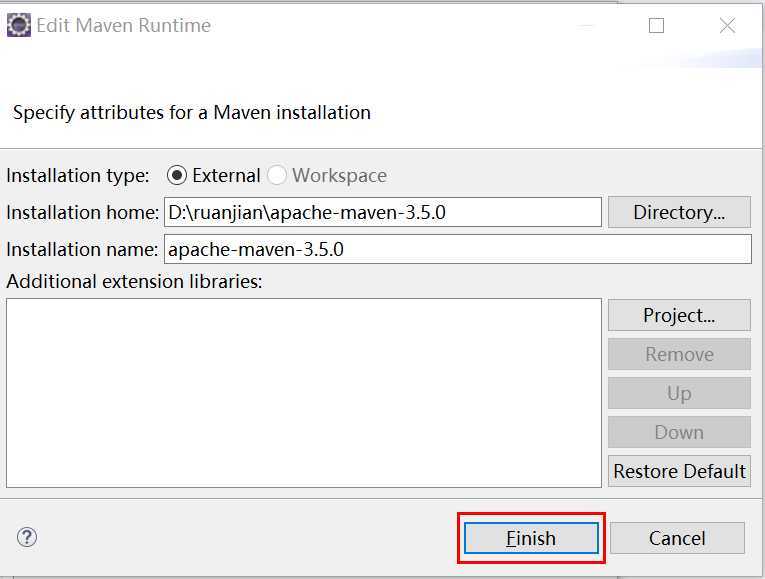Click the Installation name field
The width and height of the screenshot is (765, 579).
coord(458,249)
